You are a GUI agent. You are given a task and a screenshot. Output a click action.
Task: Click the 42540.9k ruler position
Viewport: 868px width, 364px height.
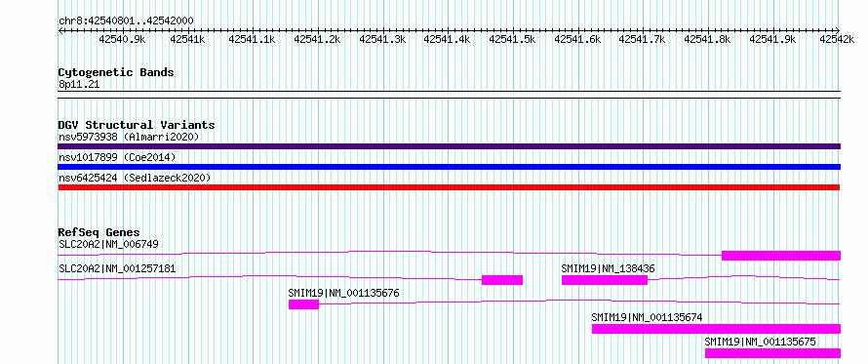coord(122,39)
